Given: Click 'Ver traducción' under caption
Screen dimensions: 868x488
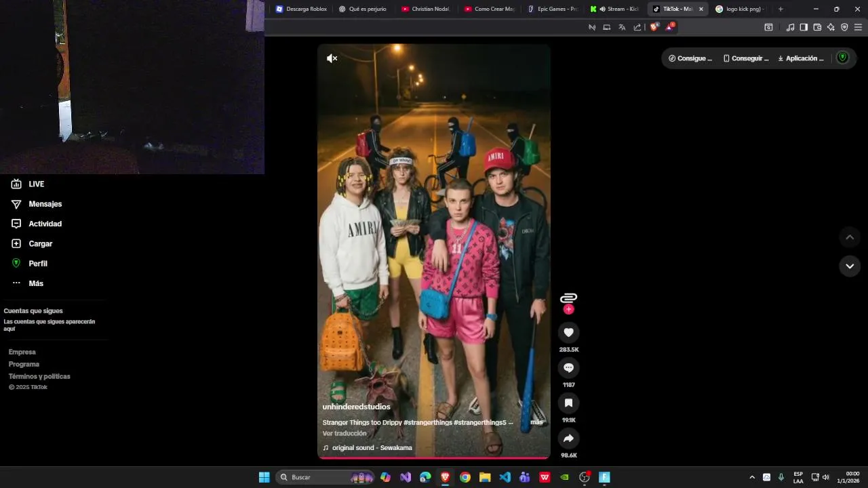Looking at the screenshot, I should point(344,433).
